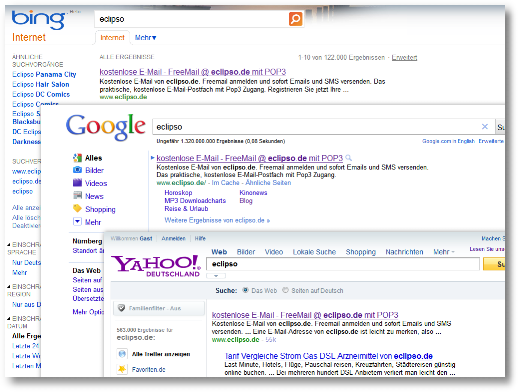This screenshot has width=520, height=392.
Task: Open the Shopping tab in Yahoo
Action: coord(361,252)
